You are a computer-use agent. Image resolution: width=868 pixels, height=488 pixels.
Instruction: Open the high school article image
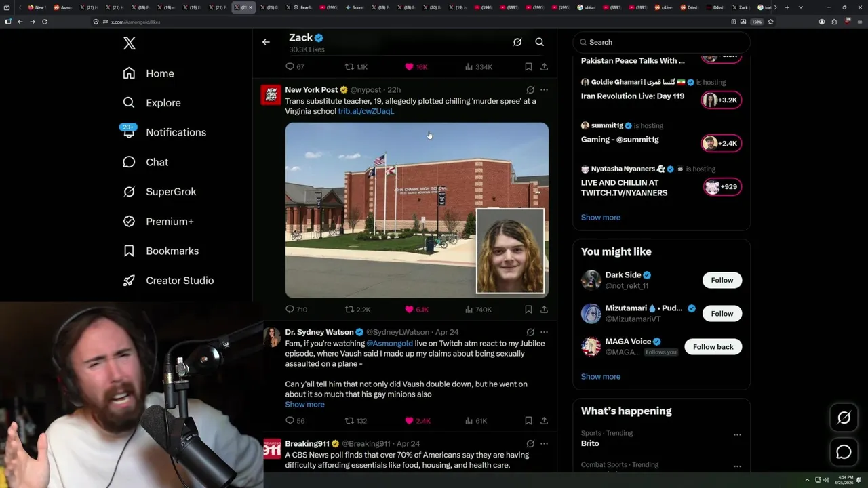click(416, 210)
